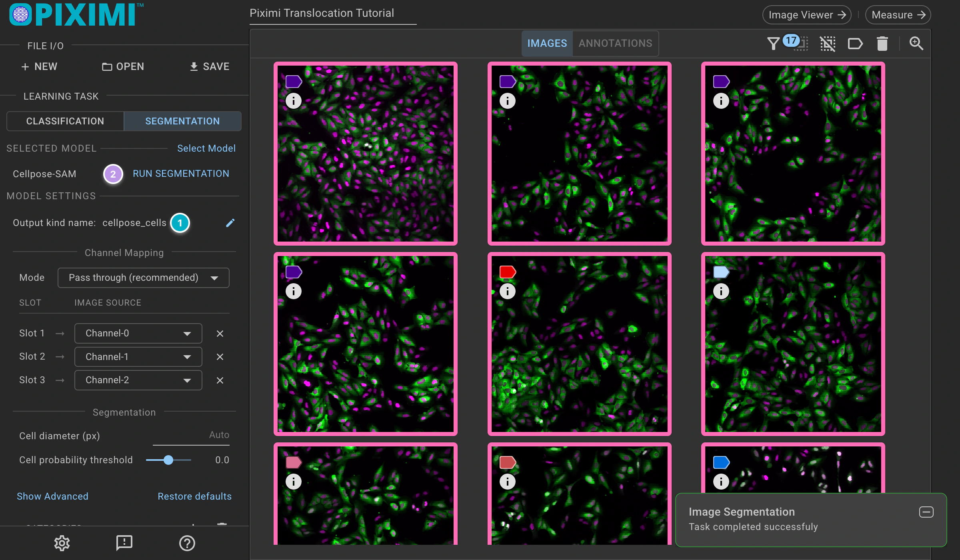Open the send feedback icon
960x560 pixels.
point(124,543)
